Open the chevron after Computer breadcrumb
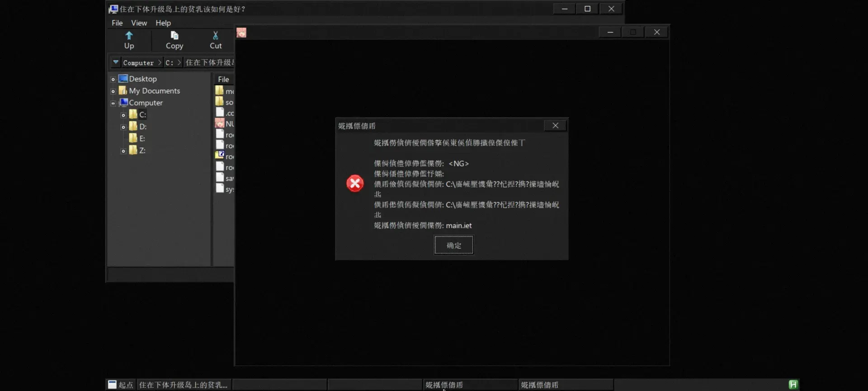 click(159, 62)
